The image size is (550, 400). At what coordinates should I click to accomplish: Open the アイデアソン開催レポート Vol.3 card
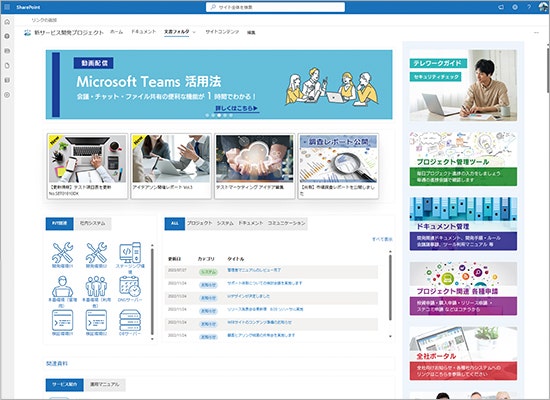(171, 166)
